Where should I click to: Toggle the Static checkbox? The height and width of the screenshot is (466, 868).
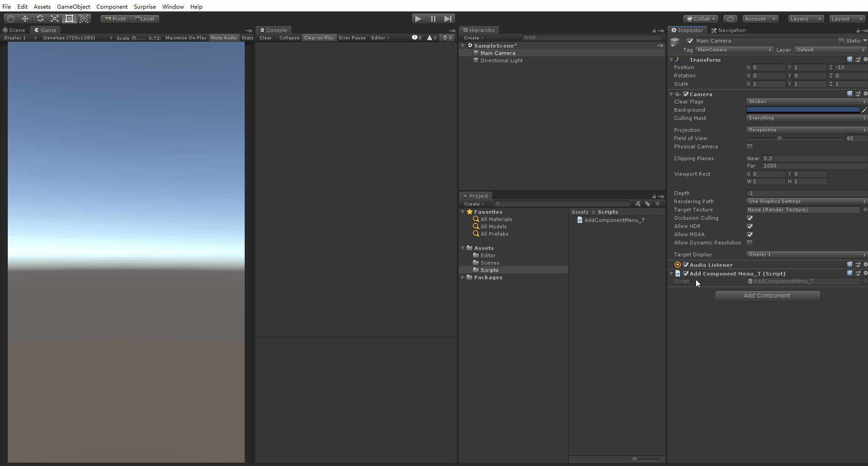tap(841, 41)
